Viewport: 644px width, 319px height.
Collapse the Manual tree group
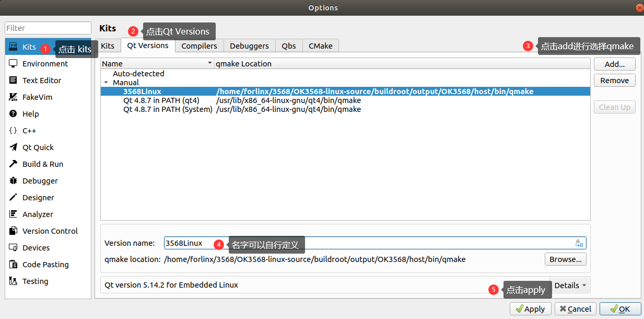tap(107, 83)
